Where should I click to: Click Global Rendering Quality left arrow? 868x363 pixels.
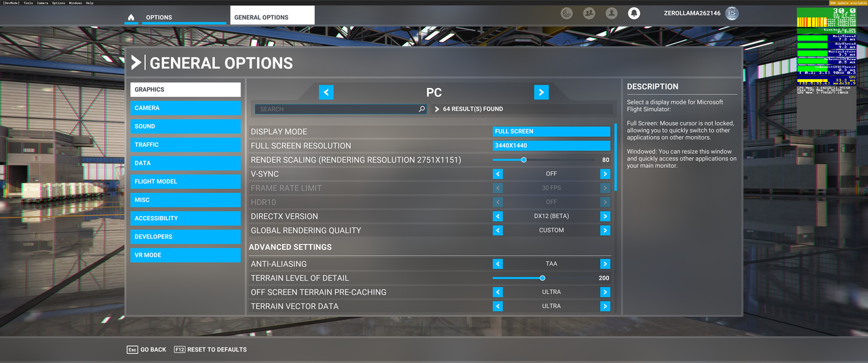point(498,230)
